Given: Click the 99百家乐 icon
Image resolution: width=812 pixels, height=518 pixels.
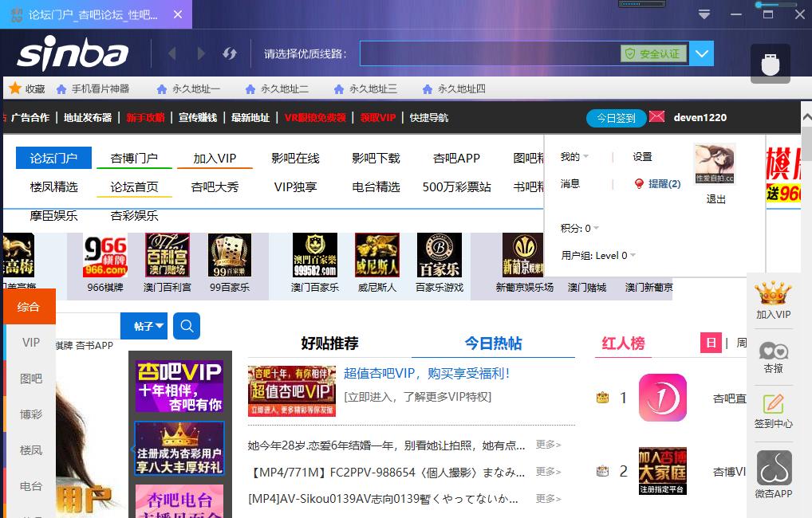Looking at the screenshot, I should pos(230,254).
